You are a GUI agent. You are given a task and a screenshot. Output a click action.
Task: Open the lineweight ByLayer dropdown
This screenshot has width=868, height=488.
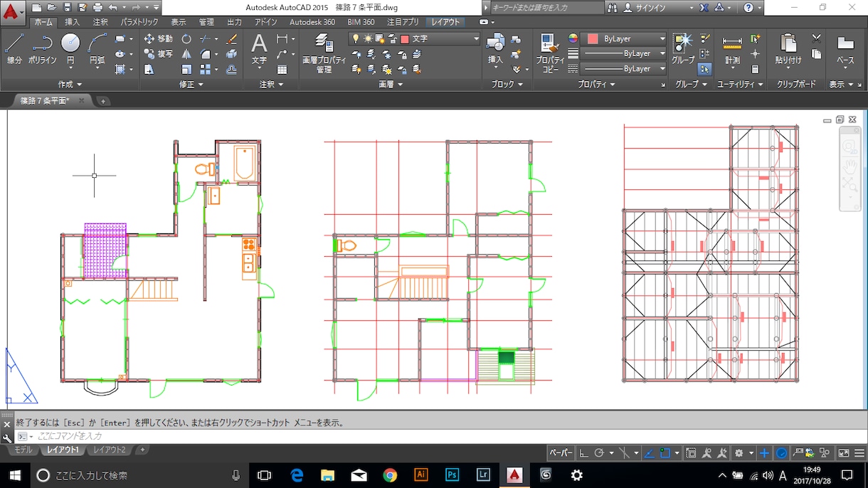click(625, 54)
